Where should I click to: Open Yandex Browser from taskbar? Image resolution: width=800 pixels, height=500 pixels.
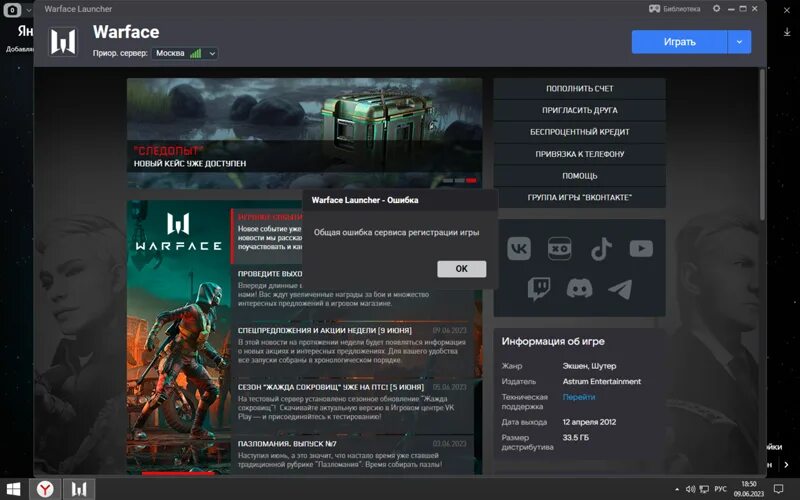tap(45, 490)
